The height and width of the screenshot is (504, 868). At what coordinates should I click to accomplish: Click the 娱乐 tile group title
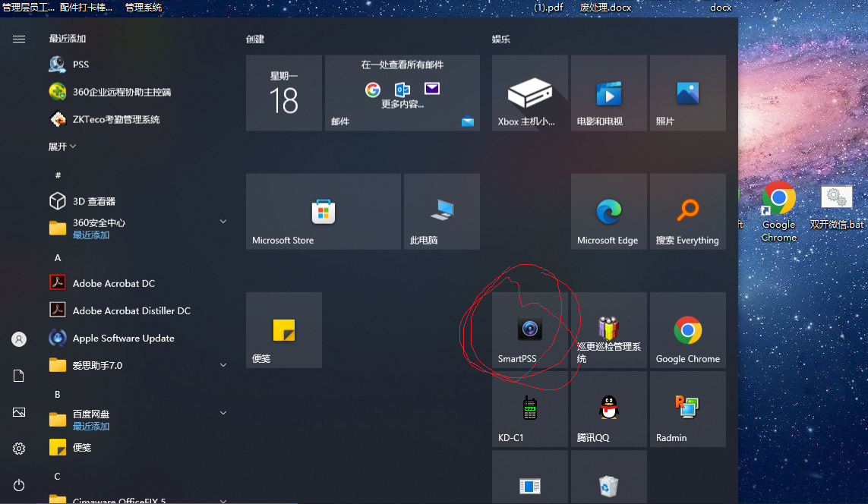pos(501,39)
